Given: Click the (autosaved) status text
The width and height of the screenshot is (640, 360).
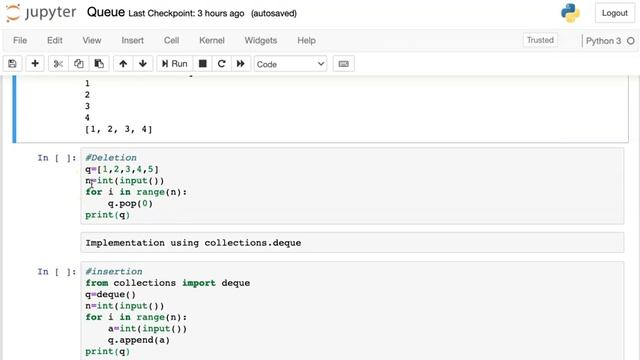Looking at the screenshot, I should (x=274, y=13).
